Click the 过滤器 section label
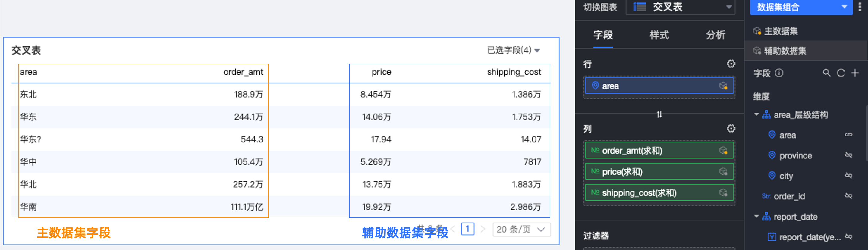868x250 pixels. tap(596, 236)
